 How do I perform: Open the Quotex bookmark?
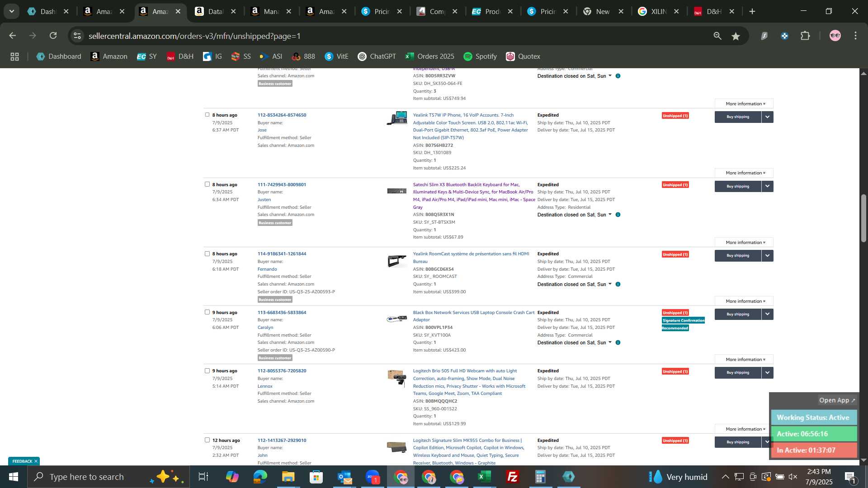click(x=523, y=56)
